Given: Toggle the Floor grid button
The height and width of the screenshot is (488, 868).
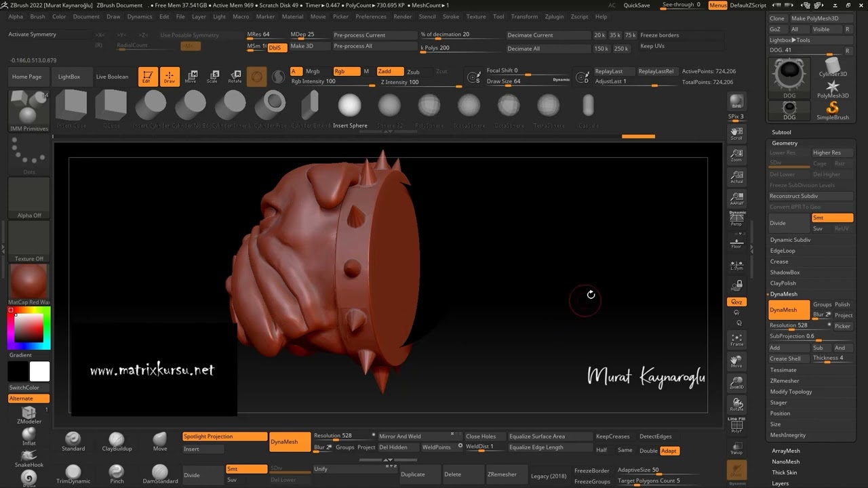Looking at the screenshot, I should click(736, 242).
